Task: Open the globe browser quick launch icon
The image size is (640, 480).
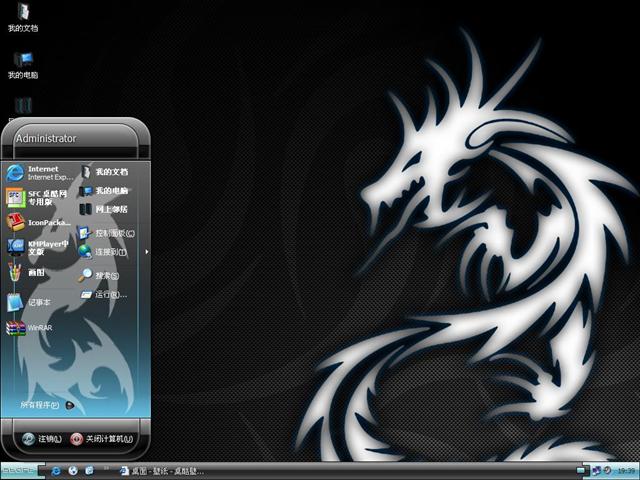Action: 73,471
